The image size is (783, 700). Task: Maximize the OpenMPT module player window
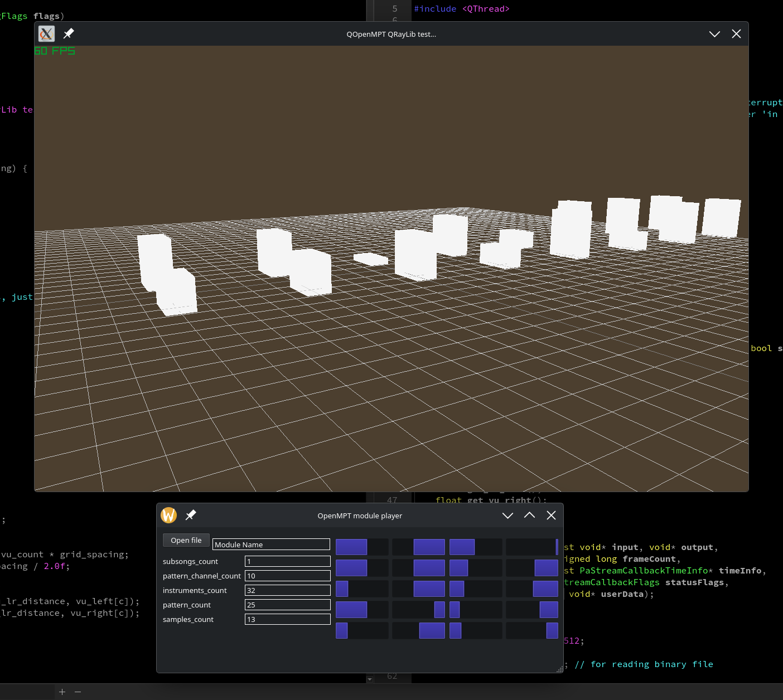[x=529, y=516]
